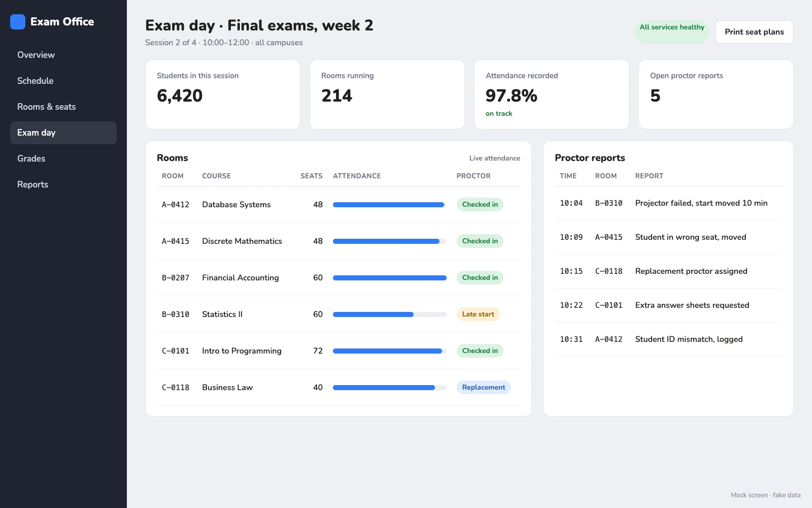
Task: Click the 10:04 time in Proctor reports
Action: [571, 203]
